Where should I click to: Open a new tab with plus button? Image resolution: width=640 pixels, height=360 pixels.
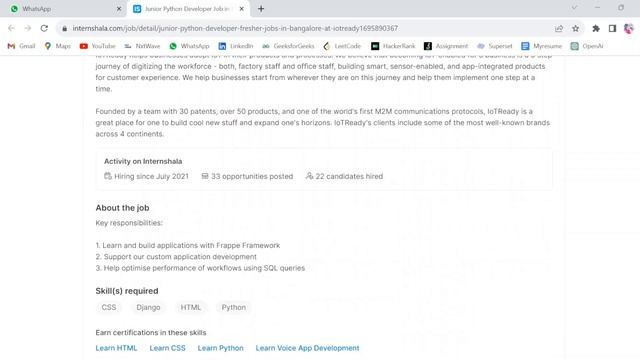pyautogui.click(x=261, y=9)
